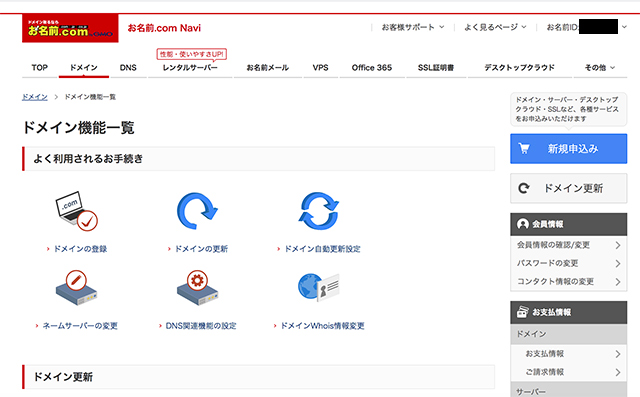The height and width of the screenshot is (397, 640).
Task: Open the お名前ID account dropdown arrow
Action: tap(624, 27)
